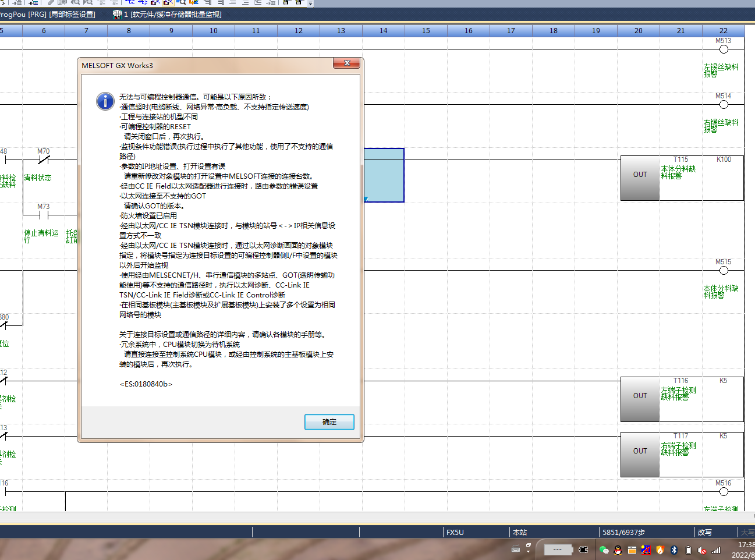Click the highlighted blue ladder cell
Screen dimensions: 755x560
pos(384,175)
